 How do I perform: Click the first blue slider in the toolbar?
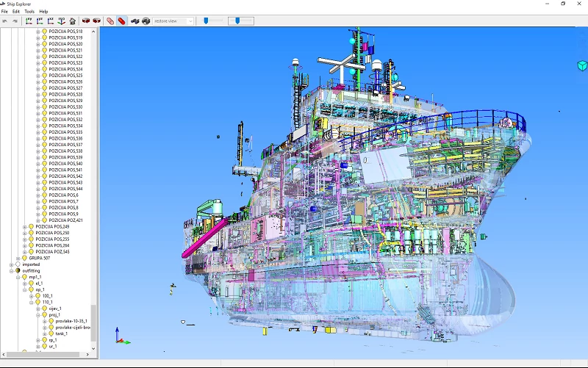point(206,21)
